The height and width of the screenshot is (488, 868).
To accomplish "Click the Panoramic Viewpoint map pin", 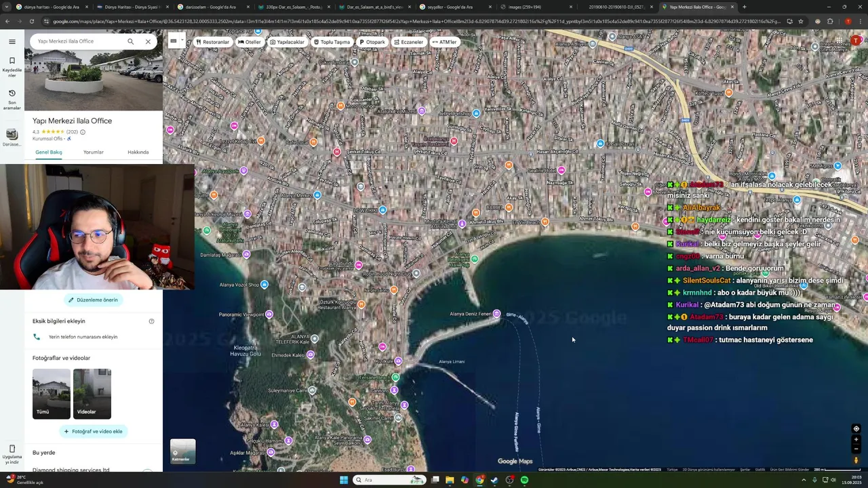I will coord(269,314).
